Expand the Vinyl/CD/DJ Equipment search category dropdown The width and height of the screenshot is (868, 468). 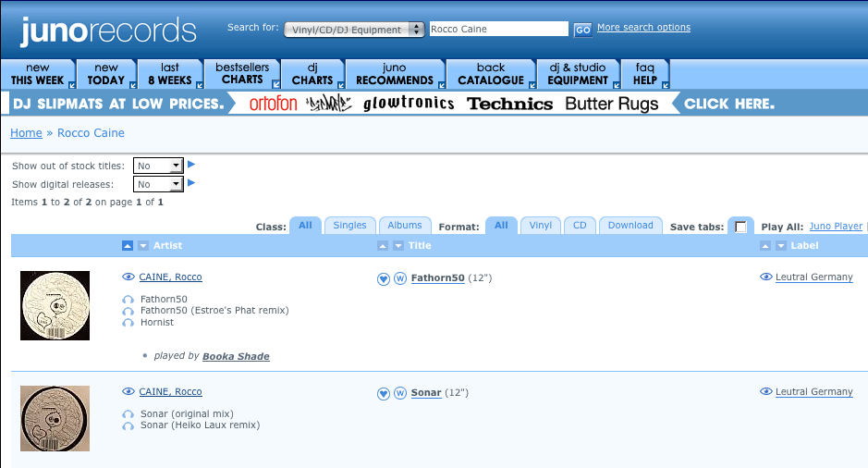tap(354, 30)
